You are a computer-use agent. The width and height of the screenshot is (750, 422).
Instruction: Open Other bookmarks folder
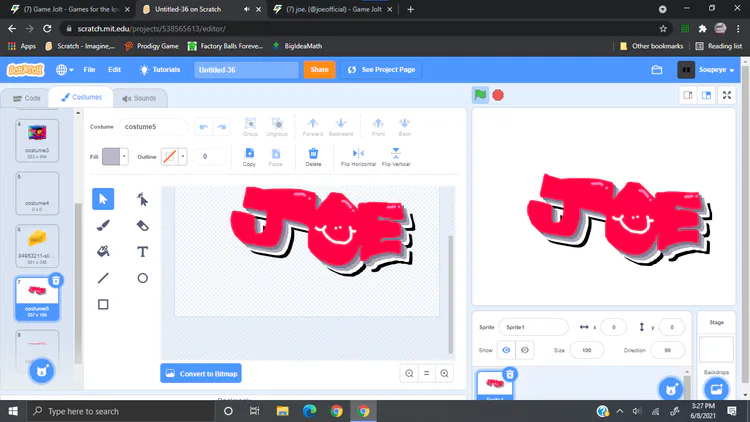[651, 46]
